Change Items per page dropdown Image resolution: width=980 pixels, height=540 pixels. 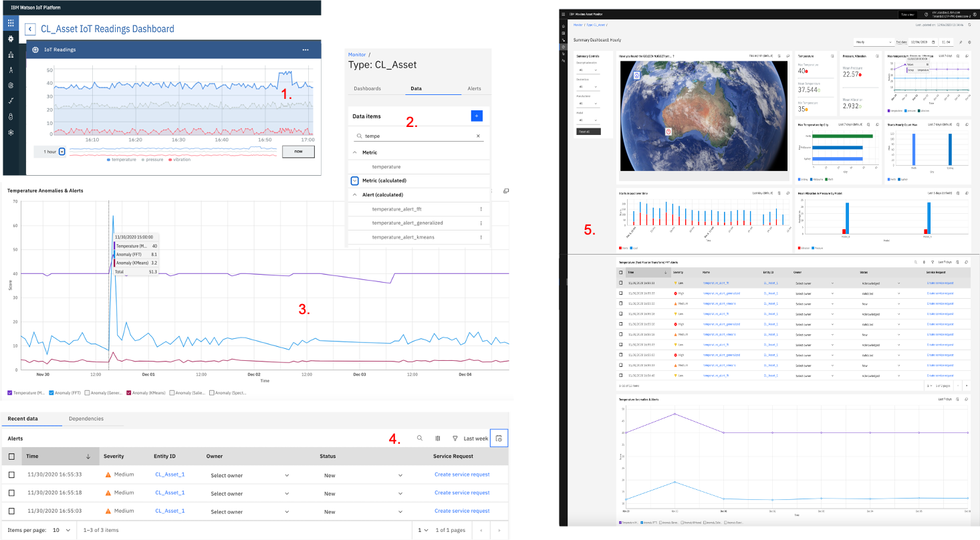coord(62,530)
